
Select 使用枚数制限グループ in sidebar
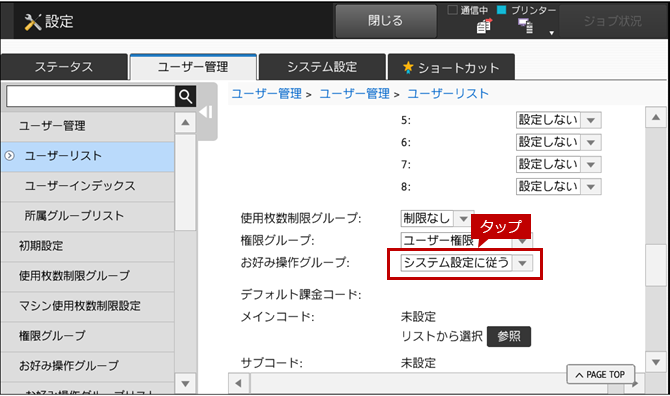click(88, 276)
